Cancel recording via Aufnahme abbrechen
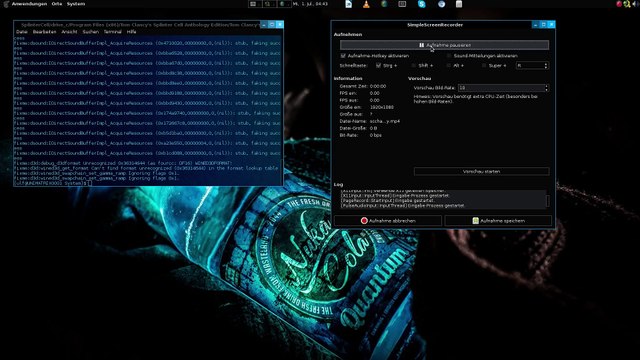Viewport: 640px width, 360px height. [x=388, y=220]
